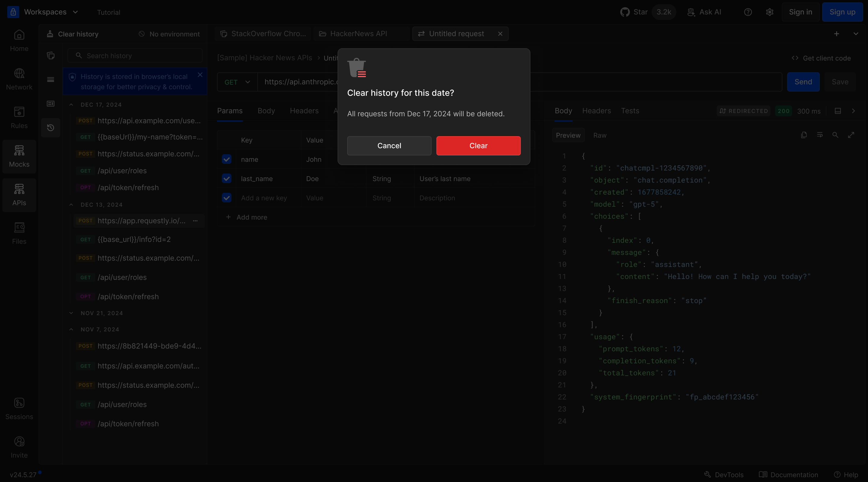This screenshot has width=868, height=482.
Task: Open Ask AI assistant
Action: [x=704, y=12]
